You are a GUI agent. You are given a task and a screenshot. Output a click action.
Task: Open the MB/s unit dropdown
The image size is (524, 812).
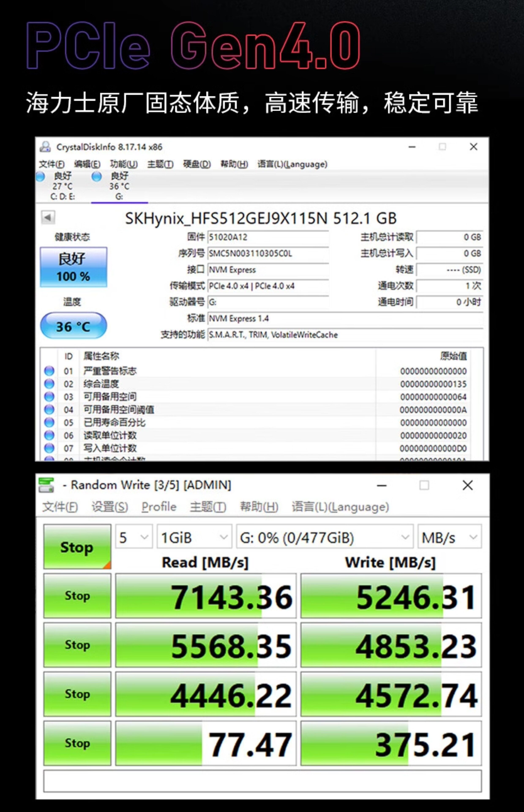click(x=449, y=538)
